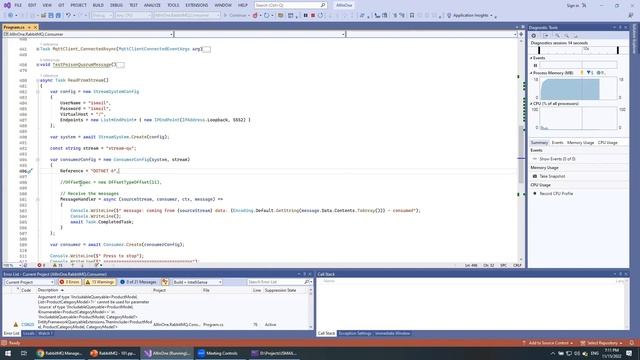Open the middle type navigation dropdown
The image size is (640, 360).
pyautogui.click(x=260, y=34)
